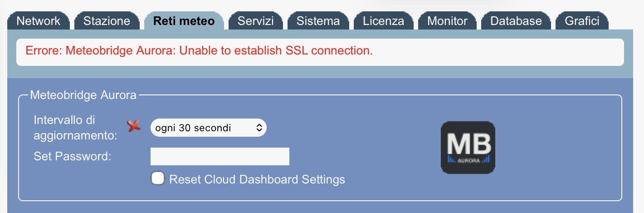Screen dimensions: 644x213
Task: Switch to the Network tab
Action: coord(39,21)
